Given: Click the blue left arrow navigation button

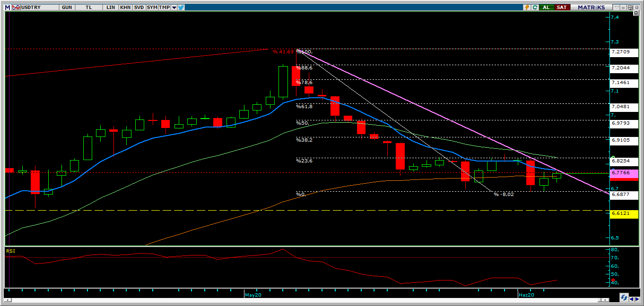Looking at the screenshot, I should [632, 298].
